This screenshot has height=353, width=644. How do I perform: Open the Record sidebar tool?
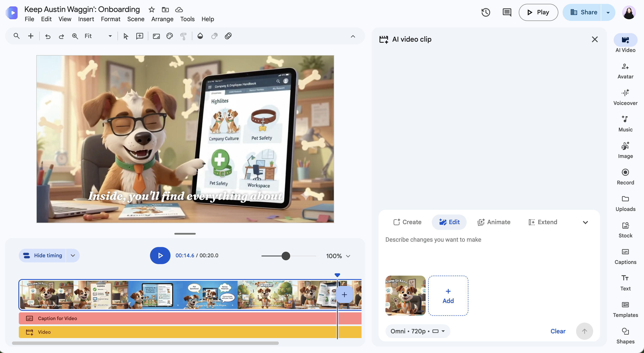click(x=625, y=177)
